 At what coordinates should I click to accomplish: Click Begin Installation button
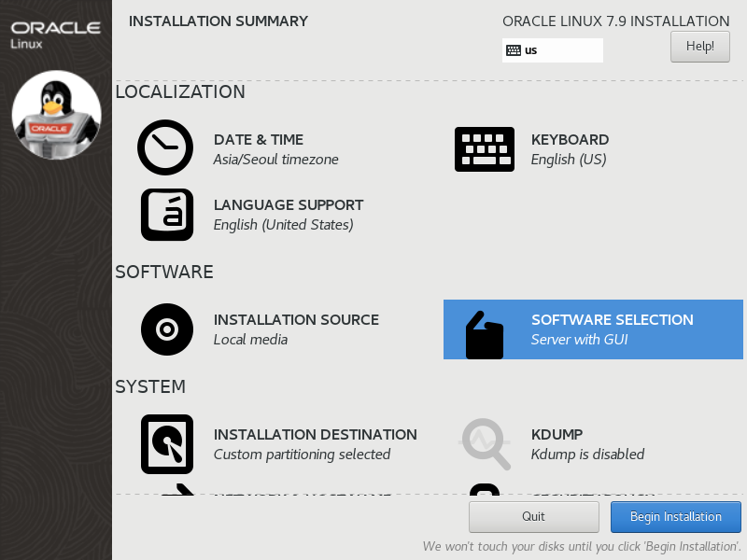tap(675, 517)
